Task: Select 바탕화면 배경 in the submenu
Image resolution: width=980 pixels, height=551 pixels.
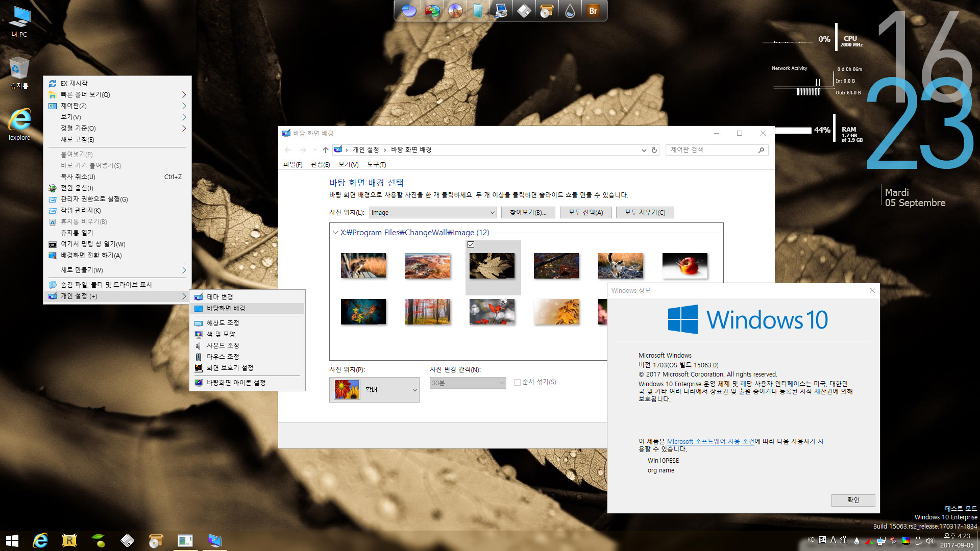Action: point(248,308)
